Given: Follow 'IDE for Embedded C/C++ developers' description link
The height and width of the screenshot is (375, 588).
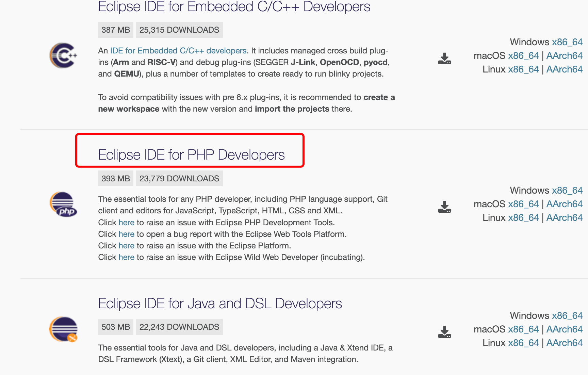Looking at the screenshot, I should (178, 51).
